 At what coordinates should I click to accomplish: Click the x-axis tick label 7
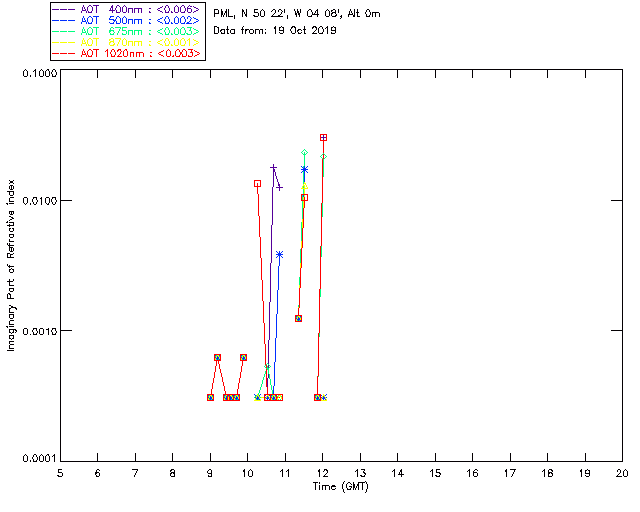tap(135, 473)
